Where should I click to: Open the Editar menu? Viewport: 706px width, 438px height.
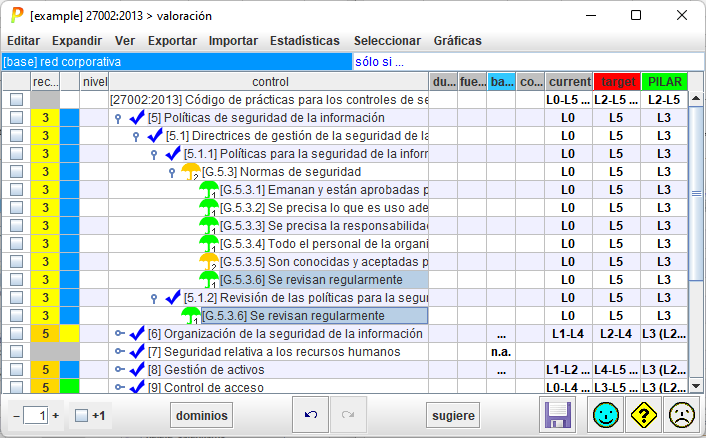[23, 41]
